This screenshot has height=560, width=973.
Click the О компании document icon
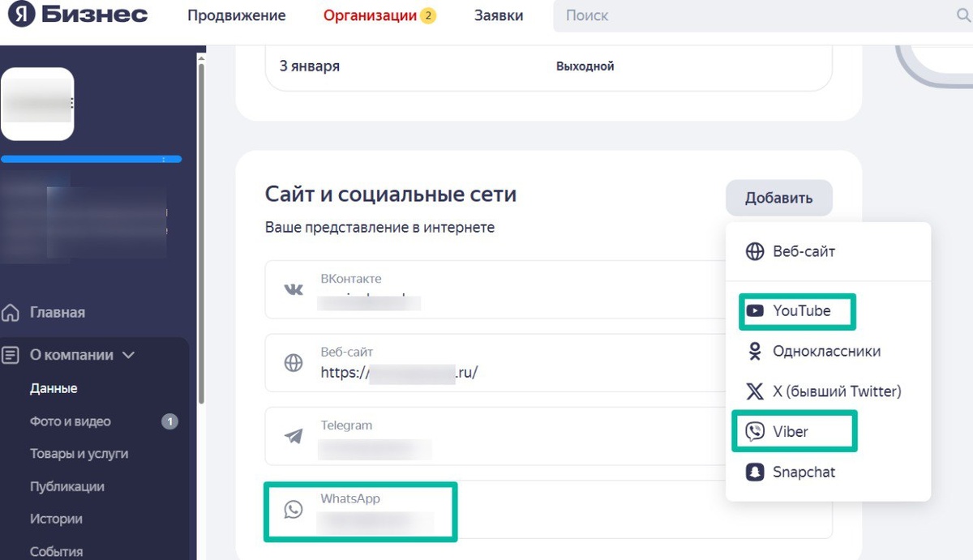(x=11, y=355)
